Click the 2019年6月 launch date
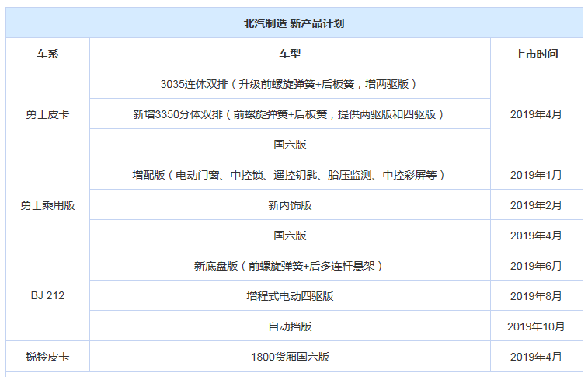Viewport: 588px width, 377px height. coord(536,266)
